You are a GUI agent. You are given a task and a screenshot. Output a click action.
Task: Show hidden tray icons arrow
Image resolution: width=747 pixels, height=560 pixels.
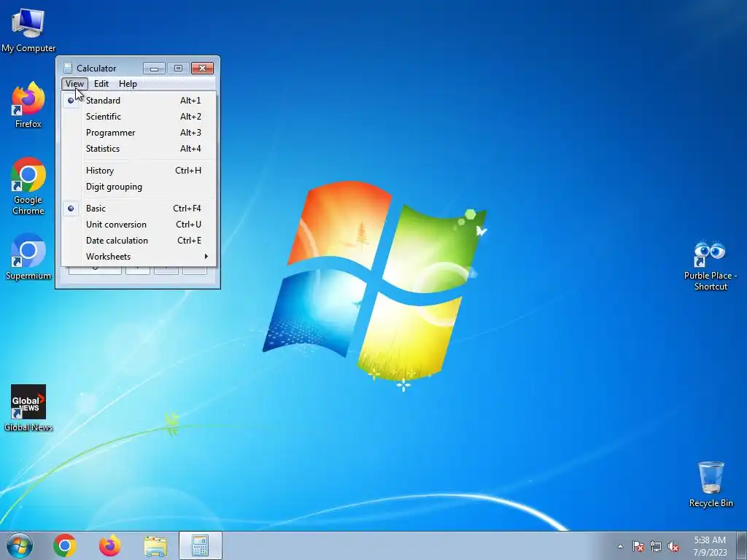click(x=620, y=546)
